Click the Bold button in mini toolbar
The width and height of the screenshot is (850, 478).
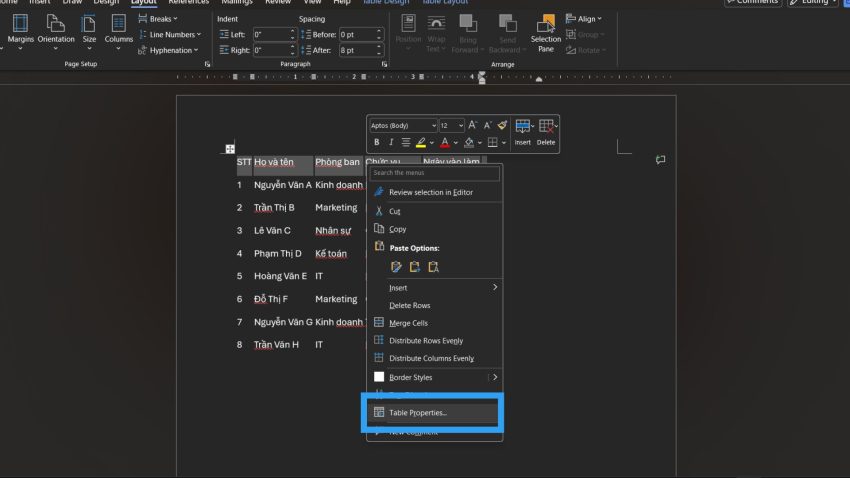[x=377, y=143]
